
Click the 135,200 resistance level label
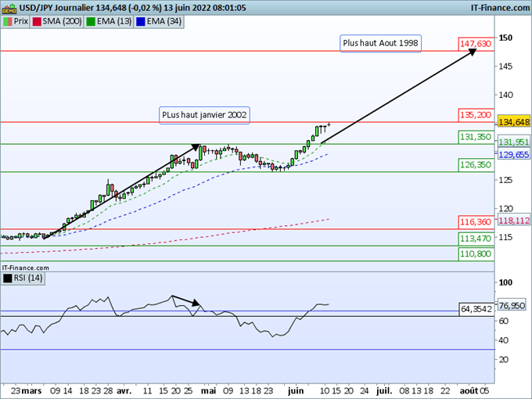(476, 115)
